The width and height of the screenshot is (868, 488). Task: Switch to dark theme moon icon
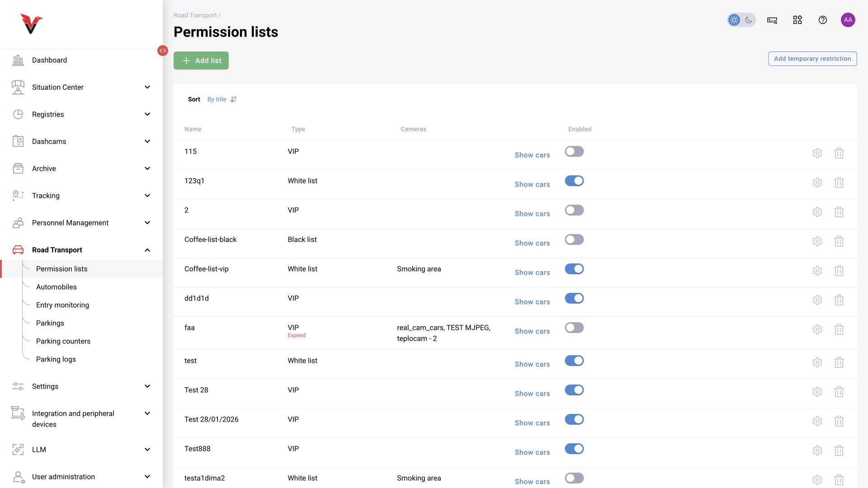(x=749, y=20)
